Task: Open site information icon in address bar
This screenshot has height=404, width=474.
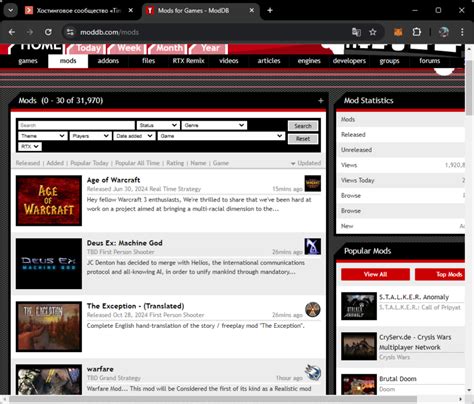Action: 70,32
